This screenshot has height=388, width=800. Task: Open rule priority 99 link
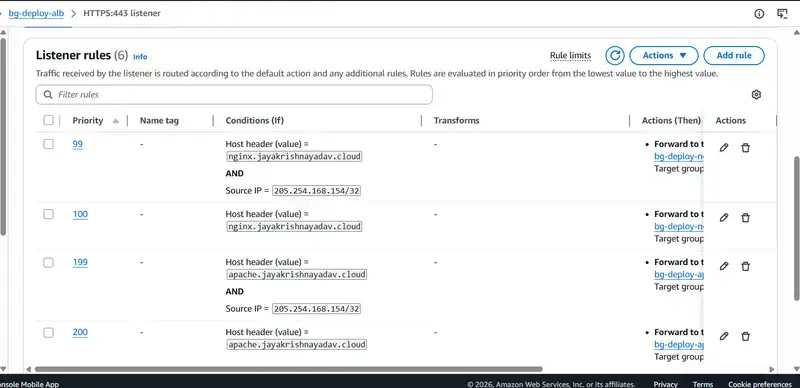(x=78, y=144)
